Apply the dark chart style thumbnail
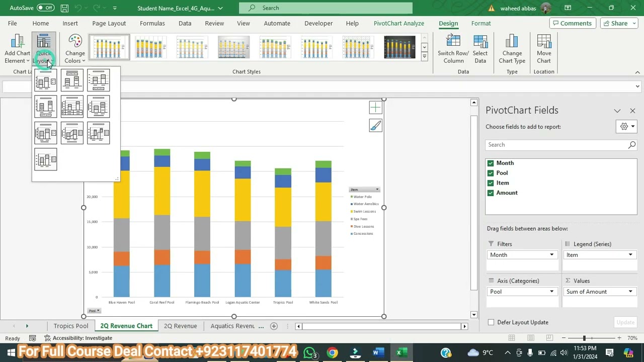 pos(399,47)
